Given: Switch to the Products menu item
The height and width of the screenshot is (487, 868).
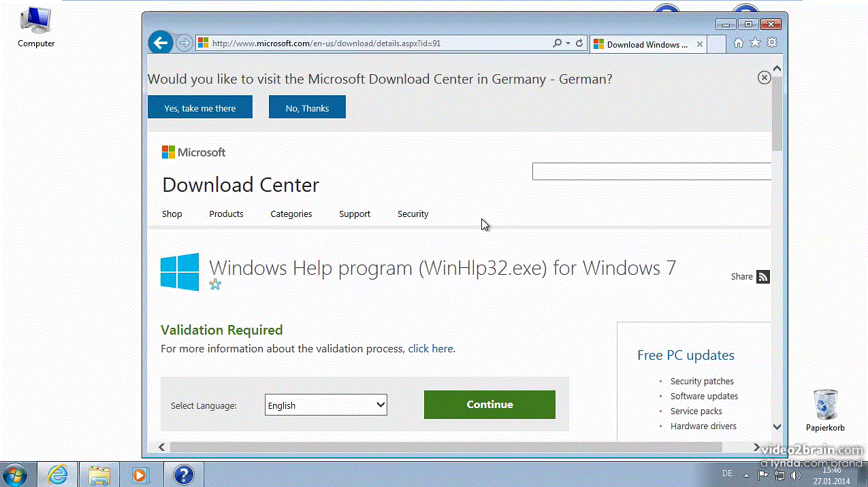Looking at the screenshot, I should 226,214.
